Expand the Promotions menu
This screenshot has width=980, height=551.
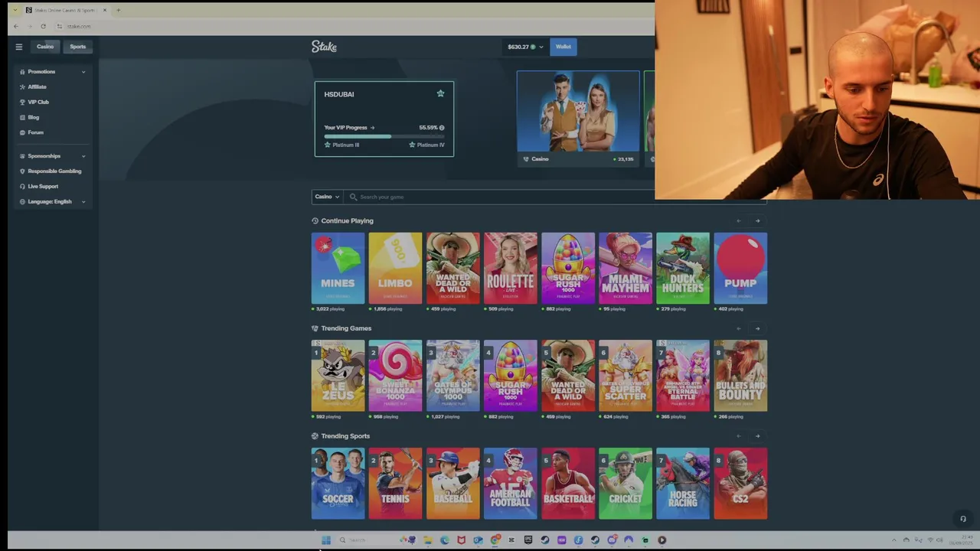click(53, 72)
